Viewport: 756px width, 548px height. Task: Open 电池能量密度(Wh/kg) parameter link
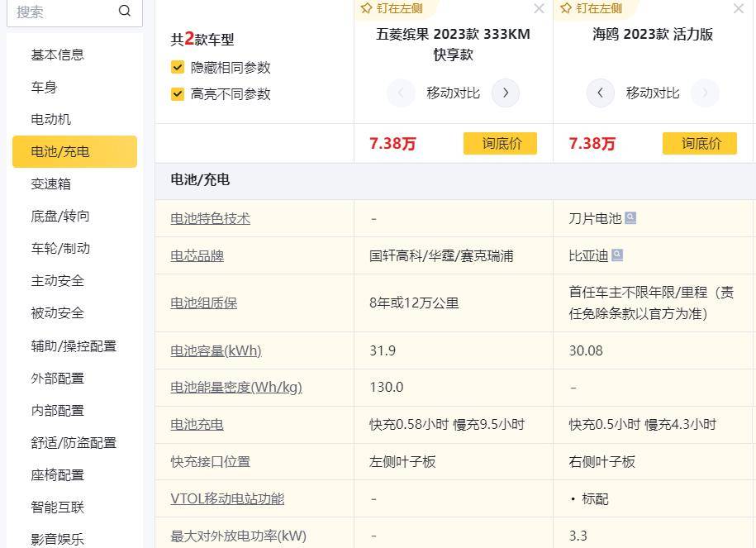tap(236, 388)
